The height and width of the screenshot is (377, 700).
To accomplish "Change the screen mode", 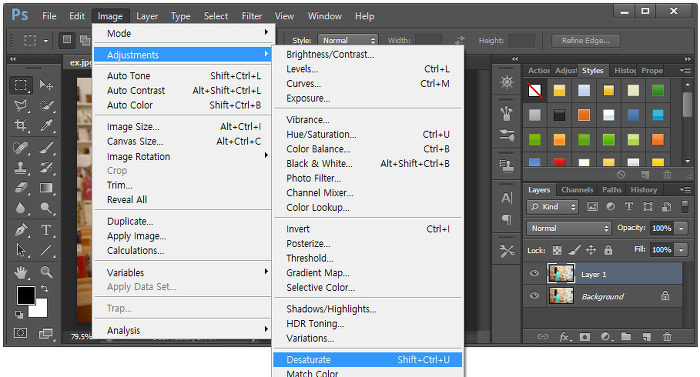I will coord(46,333).
